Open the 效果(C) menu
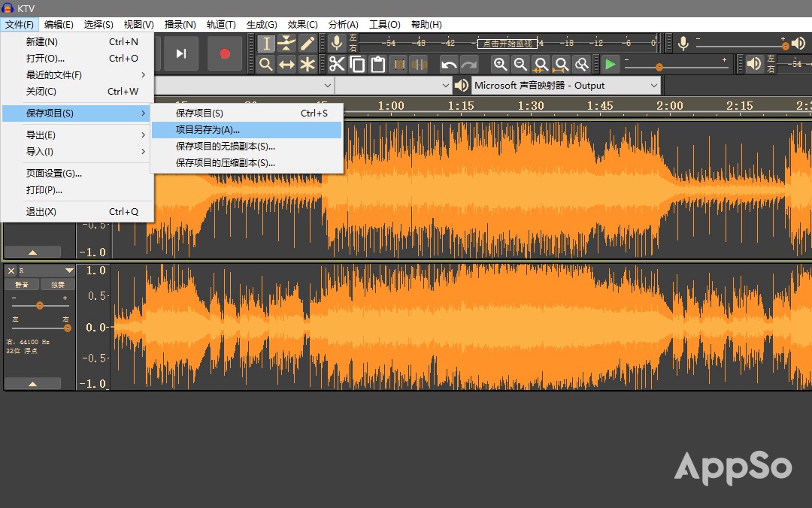This screenshot has height=508, width=812. [302, 25]
